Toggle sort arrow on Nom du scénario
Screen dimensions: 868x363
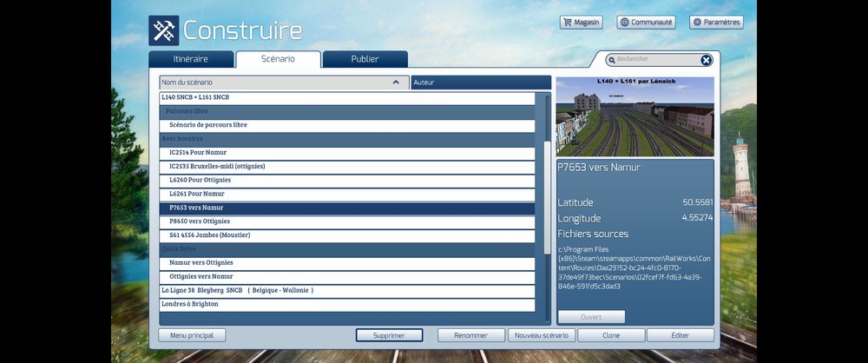click(x=396, y=82)
